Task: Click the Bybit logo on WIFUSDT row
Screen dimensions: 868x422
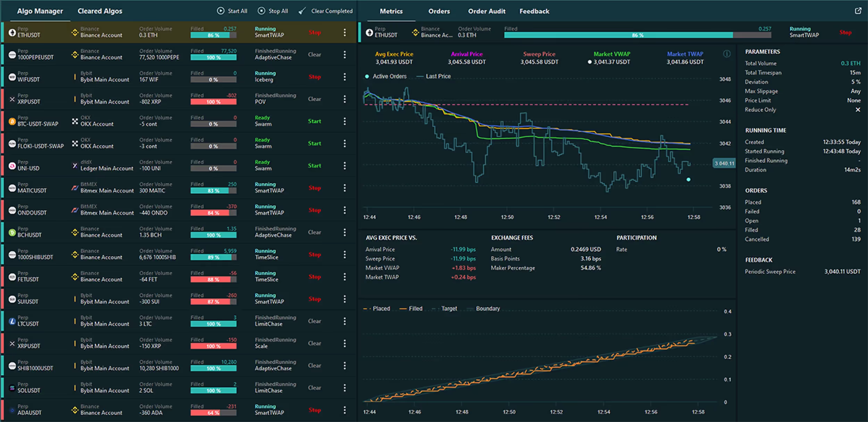Action: point(75,77)
